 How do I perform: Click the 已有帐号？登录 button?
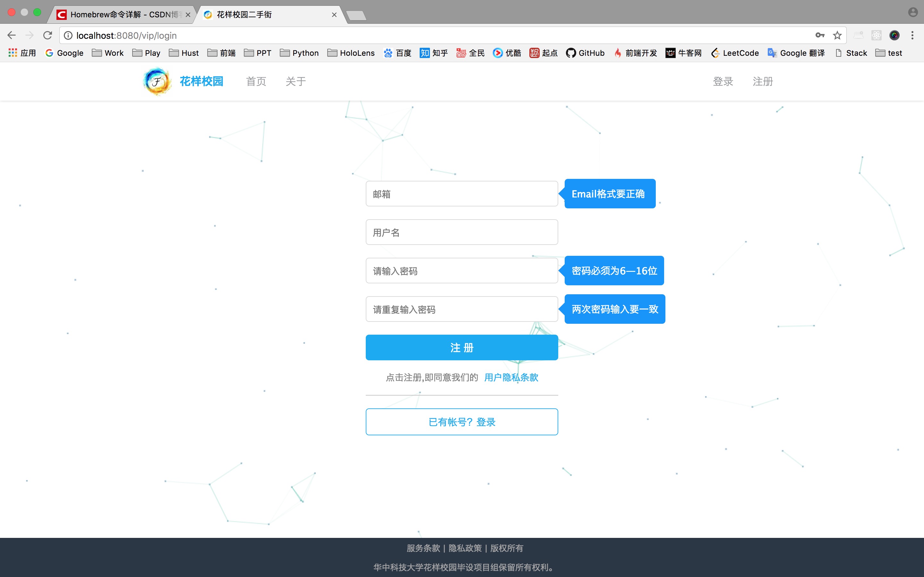click(x=462, y=422)
